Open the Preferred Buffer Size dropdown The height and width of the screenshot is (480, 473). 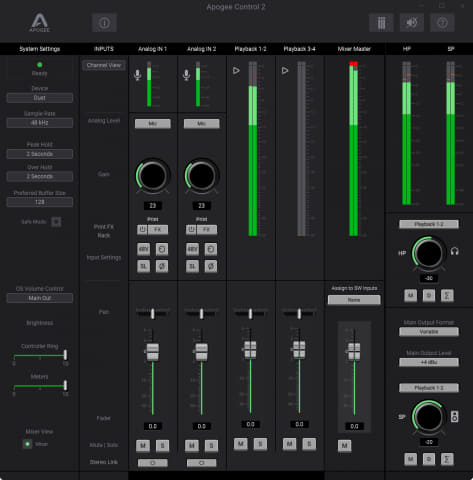40,202
